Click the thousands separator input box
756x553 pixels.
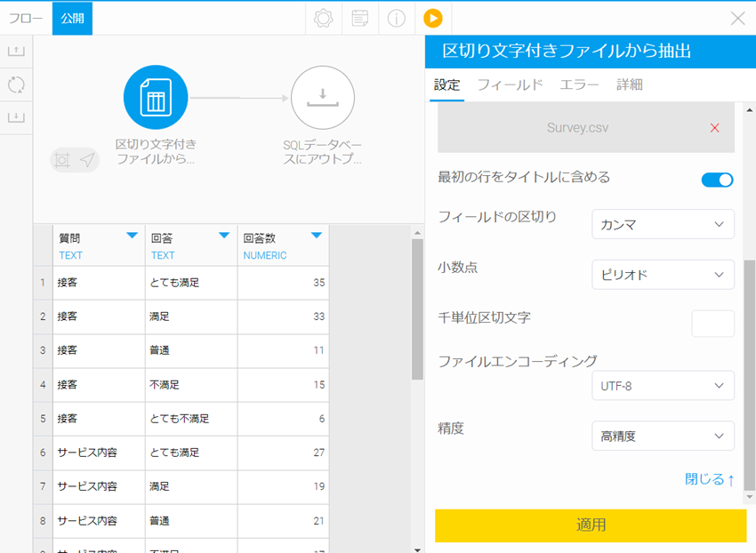[712, 324]
